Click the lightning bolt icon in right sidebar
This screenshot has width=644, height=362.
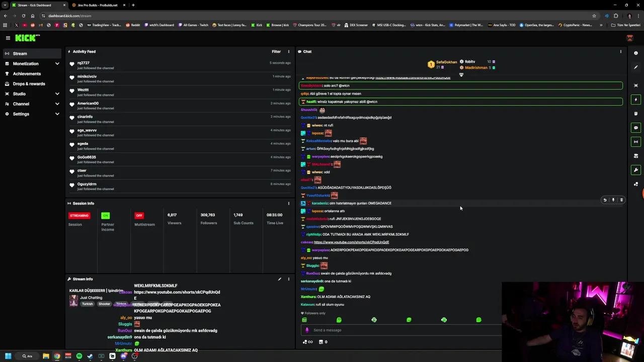pos(636,100)
